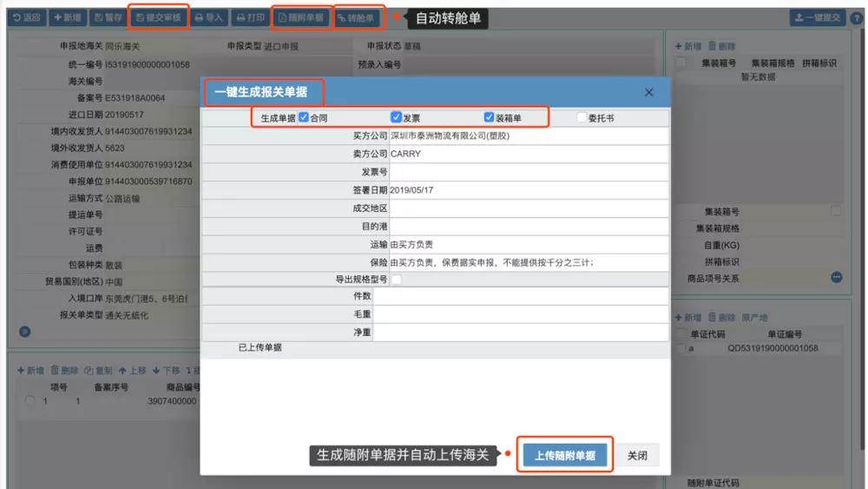Click the 包装种类 field showing 散装
The height and width of the screenshot is (489, 868).
pos(149,265)
